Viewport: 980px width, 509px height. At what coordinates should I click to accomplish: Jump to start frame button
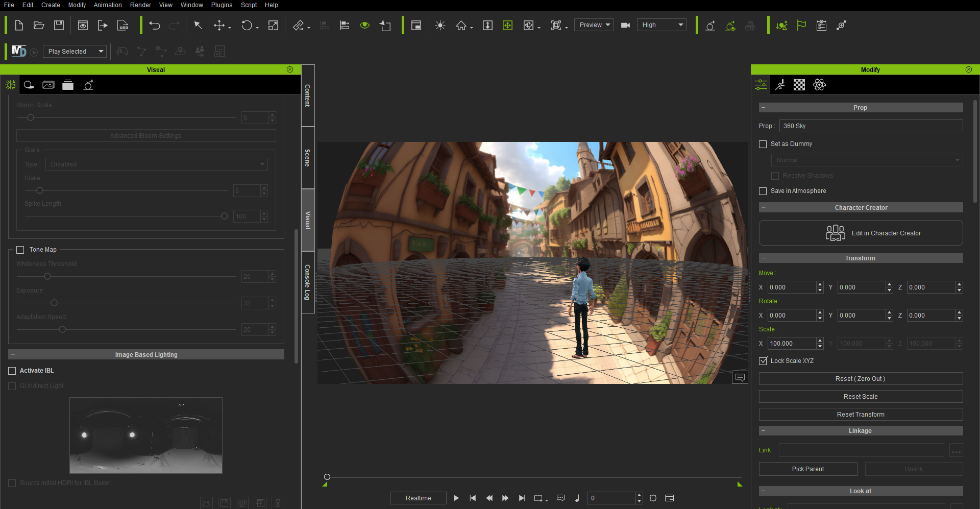473,498
